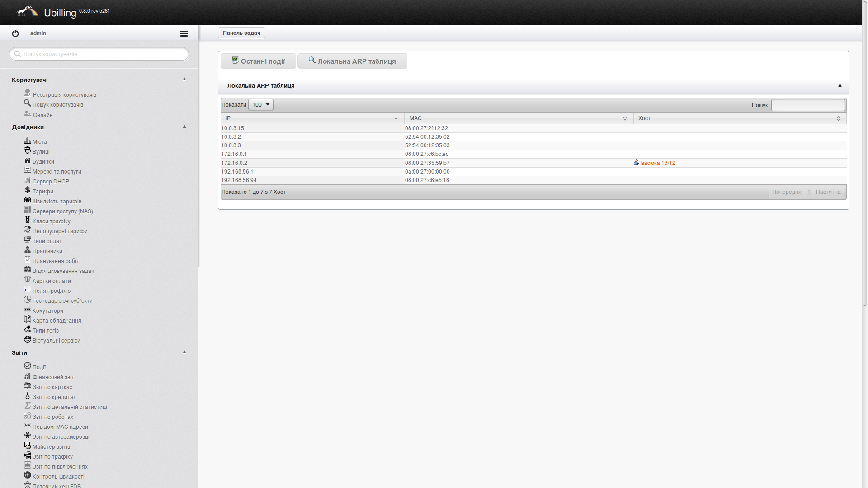This screenshot has height=488, width=868.
Task: Collapse the Довідники sidebar section
Action: [184, 127]
